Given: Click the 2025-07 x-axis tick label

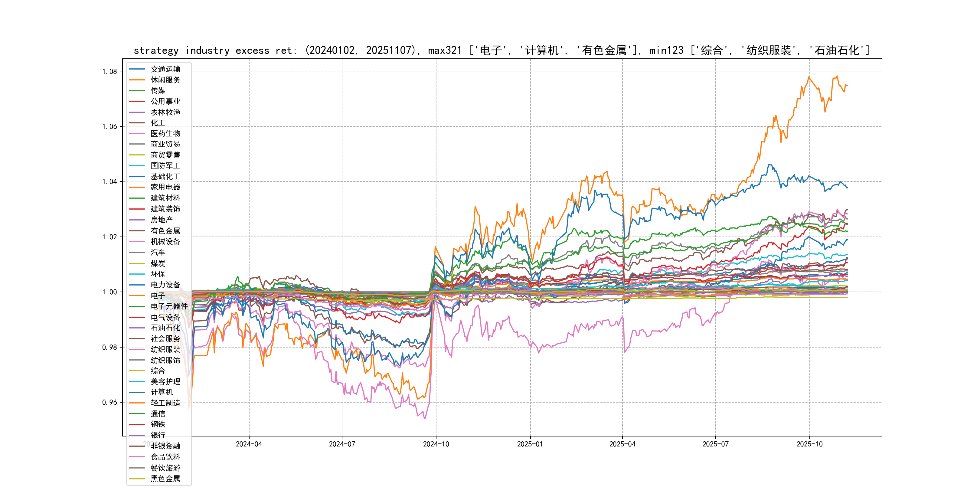Looking at the screenshot, I should point(715,444).
